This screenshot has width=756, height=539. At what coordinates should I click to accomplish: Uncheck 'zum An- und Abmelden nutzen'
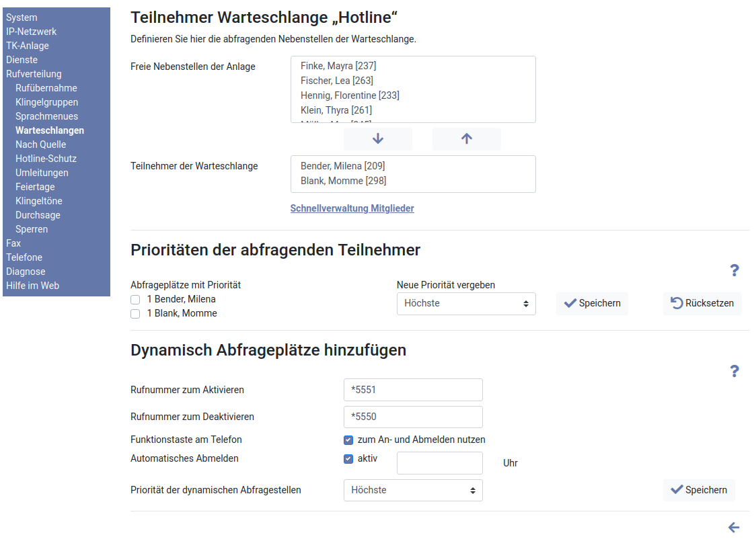pos(348,440)
